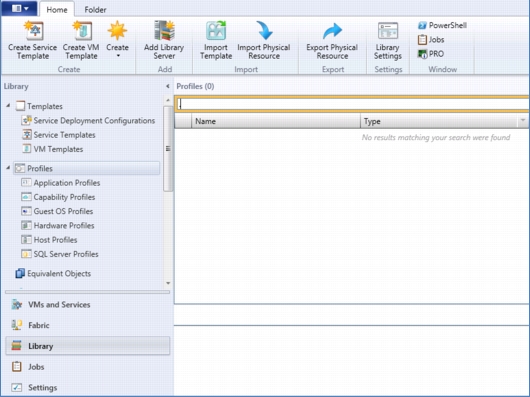
Task: Sort by the Type column header
Action: 439,121
